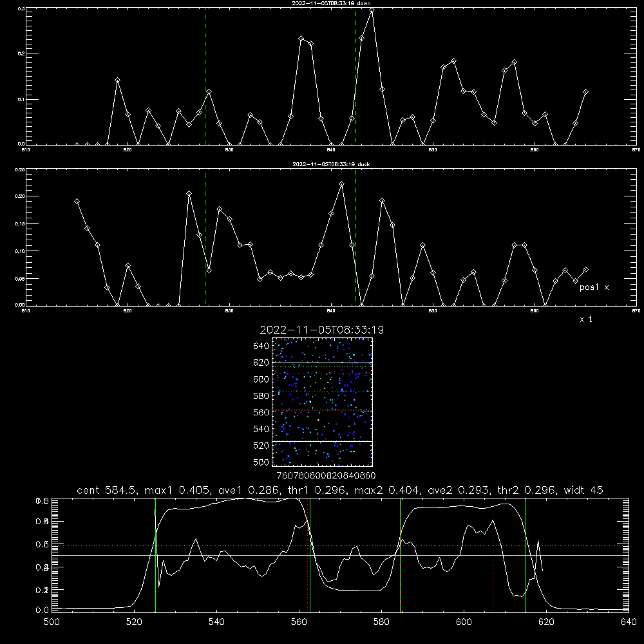Click the leftmost green vertical line in the bottom plot
Viewport: 644px width, 644px height.
click(x=155, y=555)
